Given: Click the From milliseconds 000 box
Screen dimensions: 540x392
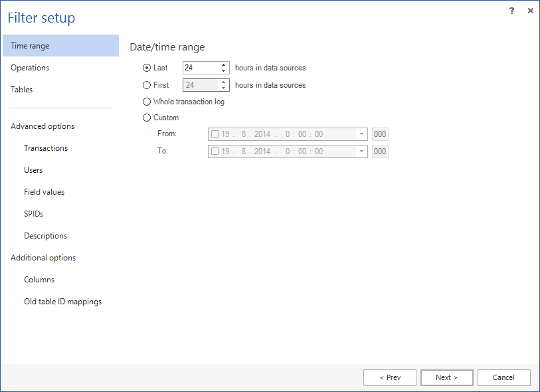Looking at the screenshot, I should (380, 134).
